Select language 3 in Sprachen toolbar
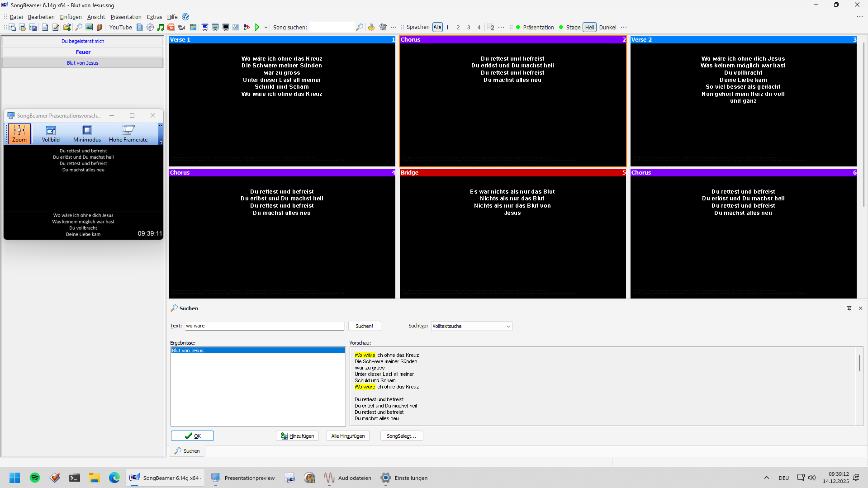This screenshot has height=488, width=868. [469, 28]
